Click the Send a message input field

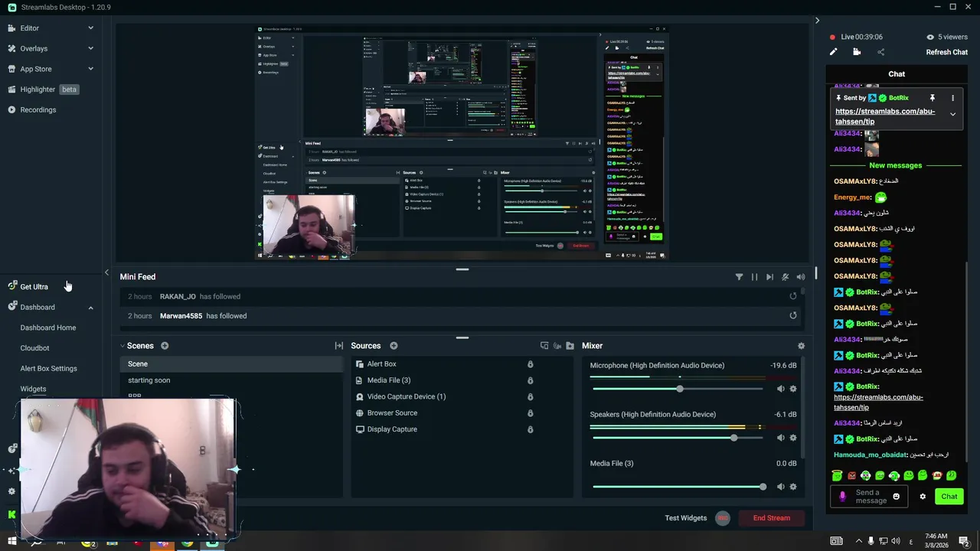(871, 497)
